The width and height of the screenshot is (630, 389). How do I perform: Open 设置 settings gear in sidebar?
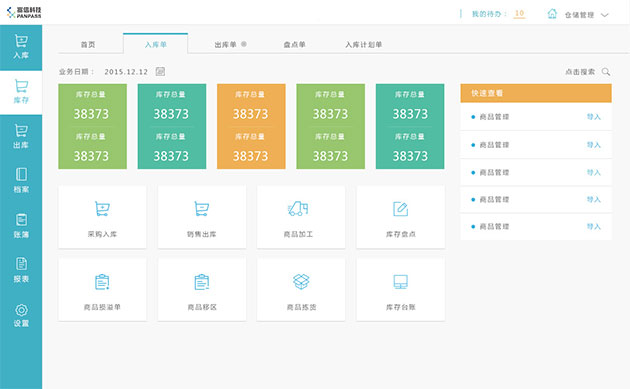[21, 310]
